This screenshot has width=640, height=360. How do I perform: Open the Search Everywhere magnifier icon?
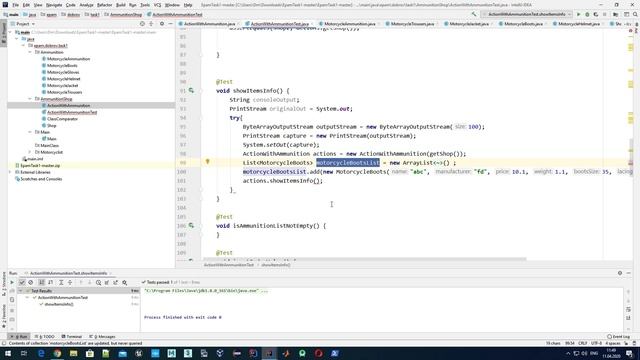point(636,14)
